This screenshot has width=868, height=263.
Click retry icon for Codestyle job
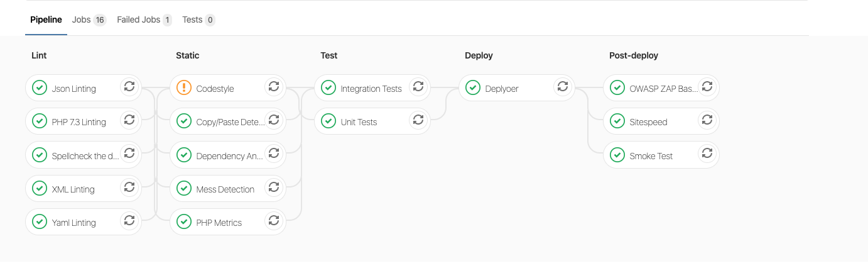(274, 87)
